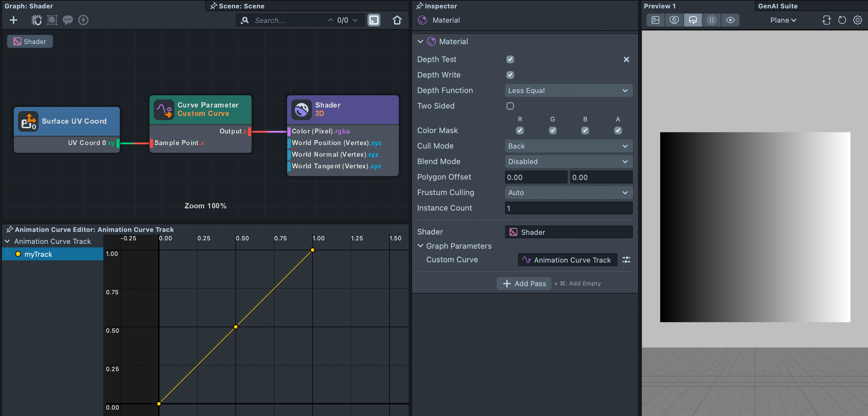Click the comment bubble icon in graph toolbar

(68, 20)
